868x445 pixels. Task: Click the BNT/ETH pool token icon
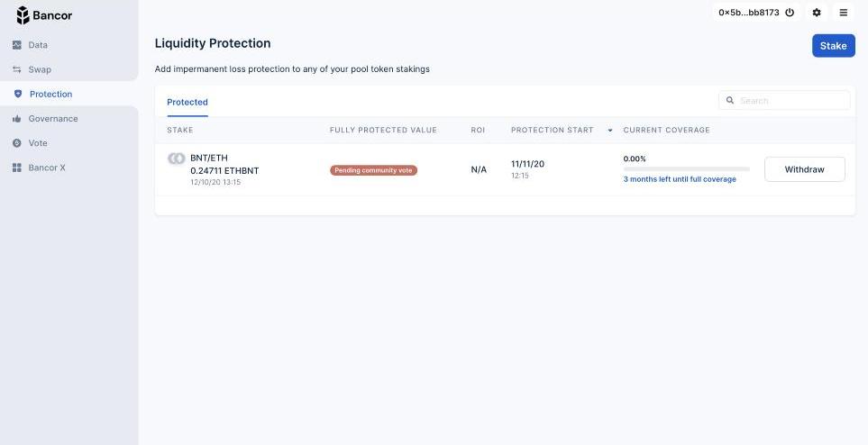pos(176,159)
